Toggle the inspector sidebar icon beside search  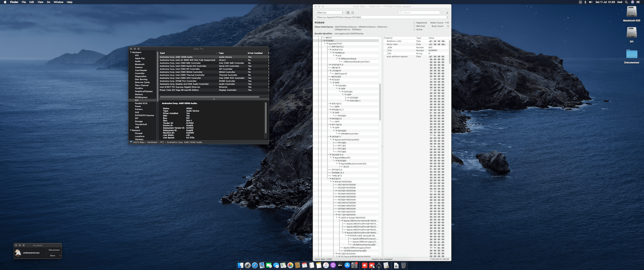447,12
